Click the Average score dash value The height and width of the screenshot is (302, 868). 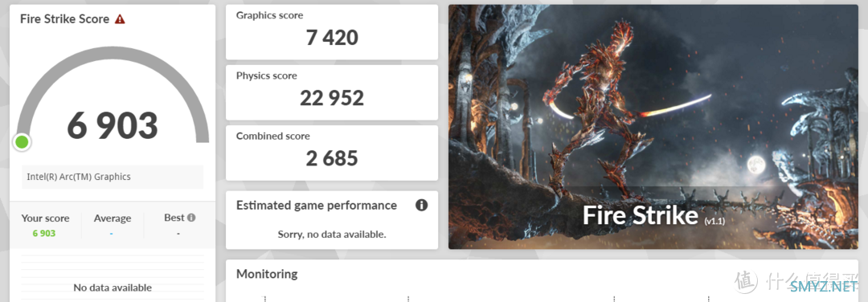click(111, 234)
